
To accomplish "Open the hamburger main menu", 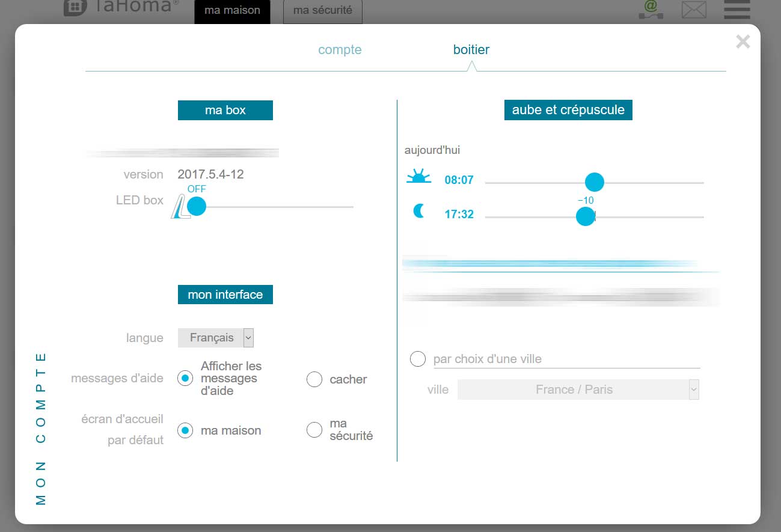I will [737, 10].
